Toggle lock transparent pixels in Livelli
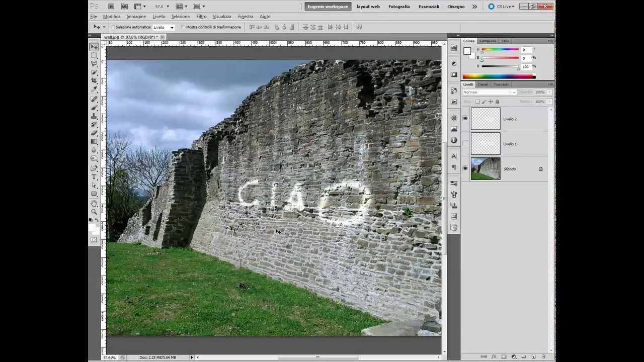 tap(477, 102)
